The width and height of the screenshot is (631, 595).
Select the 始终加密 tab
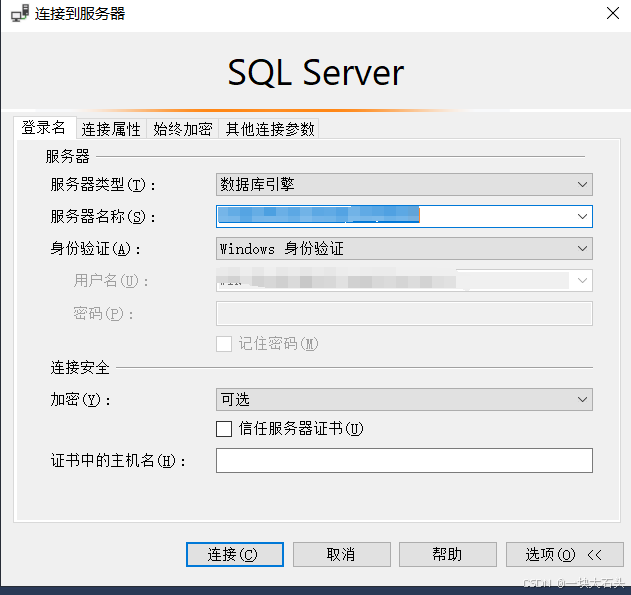click(x=183, y=129)
